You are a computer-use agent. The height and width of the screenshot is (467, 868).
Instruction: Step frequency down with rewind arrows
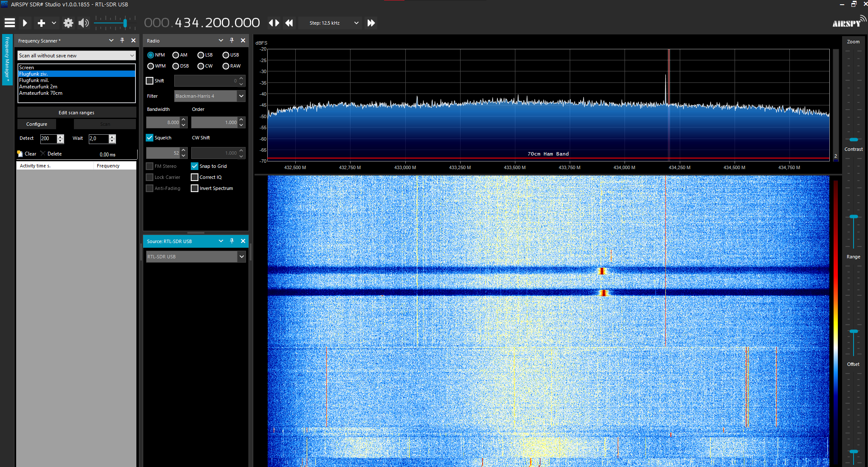(289, 23)
